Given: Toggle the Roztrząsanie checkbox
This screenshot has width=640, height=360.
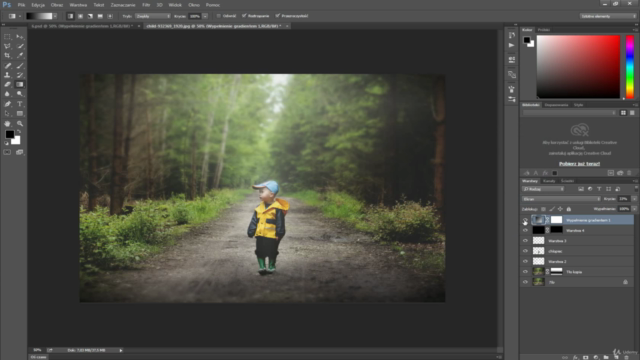Looking at the screenshot, I should 244,16.
